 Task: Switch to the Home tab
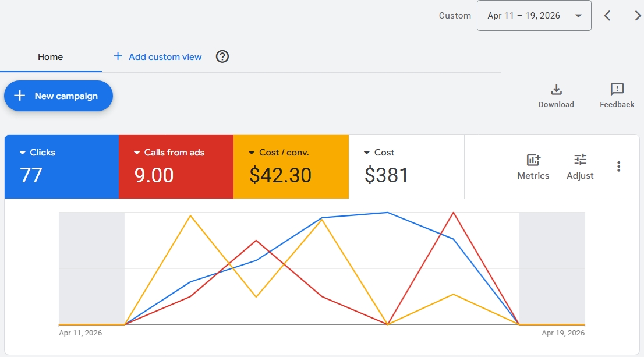click(51, 57)
